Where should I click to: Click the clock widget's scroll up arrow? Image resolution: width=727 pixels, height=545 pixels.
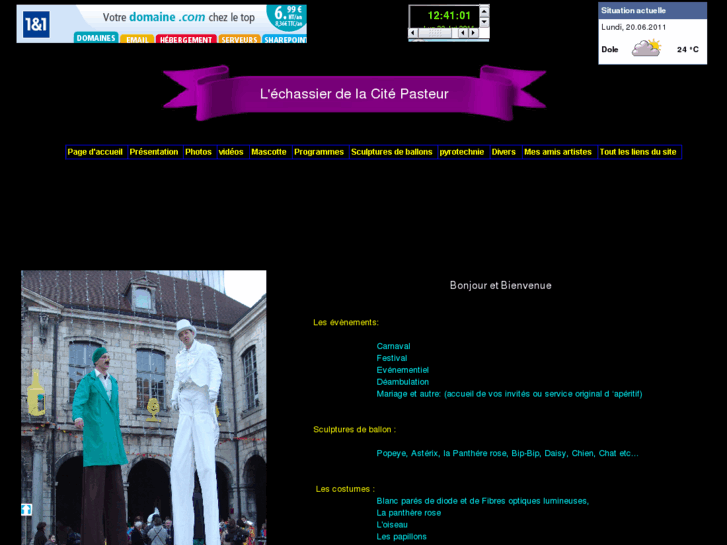[484, 11]
